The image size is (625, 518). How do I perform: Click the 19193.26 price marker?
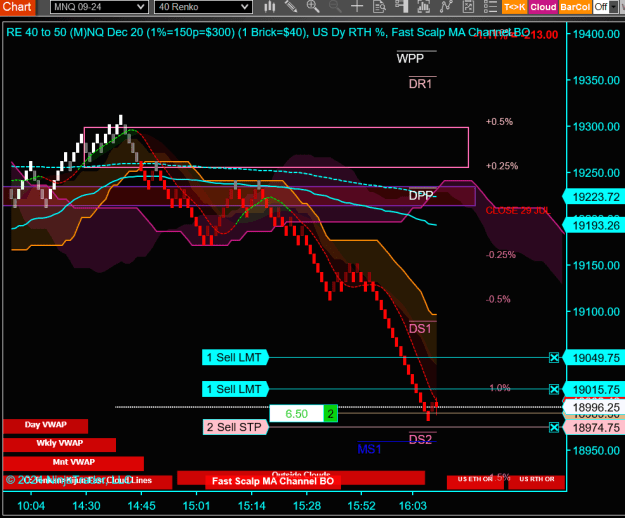pyautogui.click(x=593, y=226)
